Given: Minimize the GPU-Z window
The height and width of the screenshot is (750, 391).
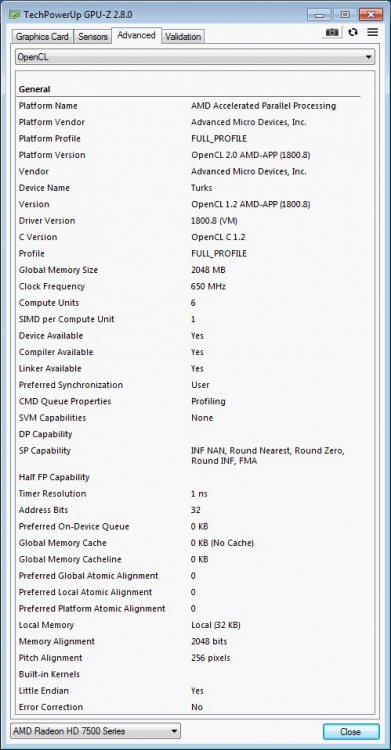Looking at the screenshot, I should pyautogui.click(x=320, y=14).
